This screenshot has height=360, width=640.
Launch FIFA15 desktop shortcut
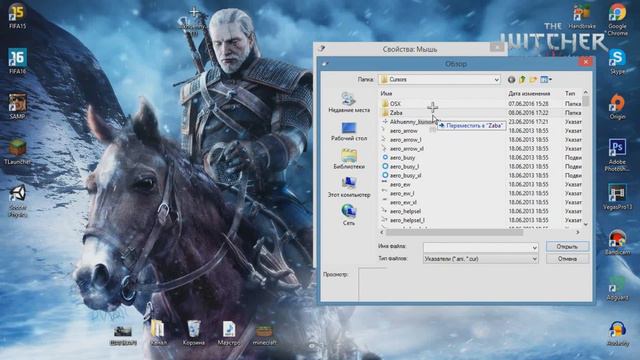click(x=17, y=16)
